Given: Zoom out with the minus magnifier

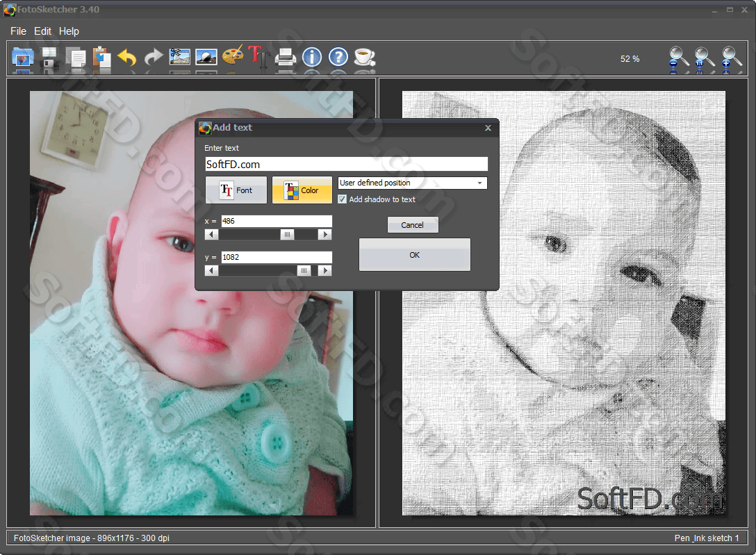Looking at the screenshot, I should [x=678, y=58].
